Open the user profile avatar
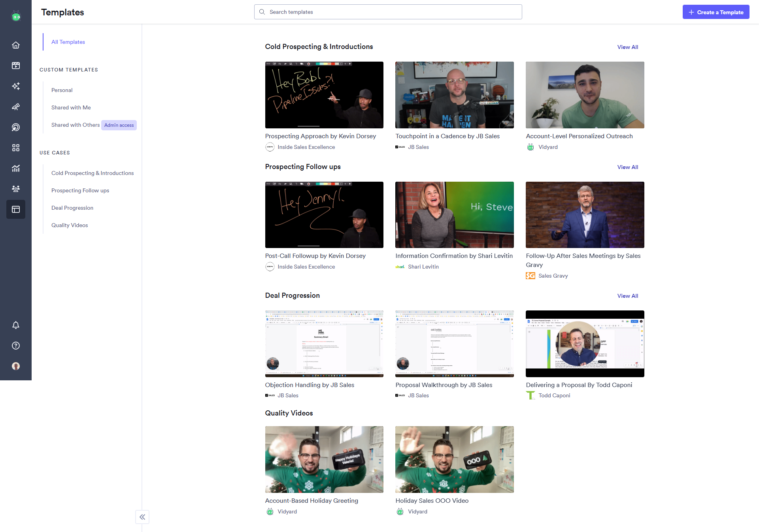 [16, 366]
